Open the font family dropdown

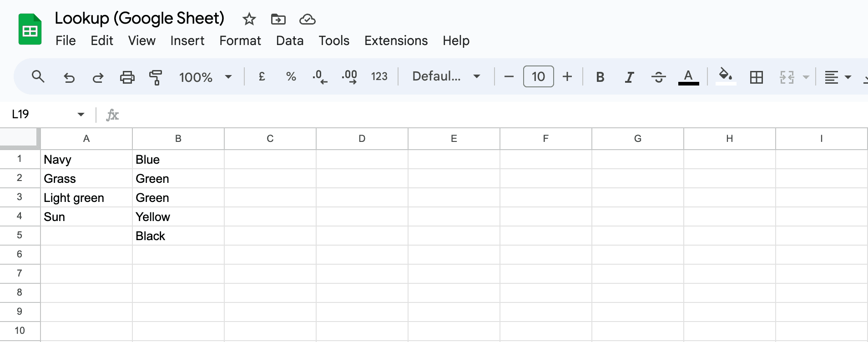[445, 76]
